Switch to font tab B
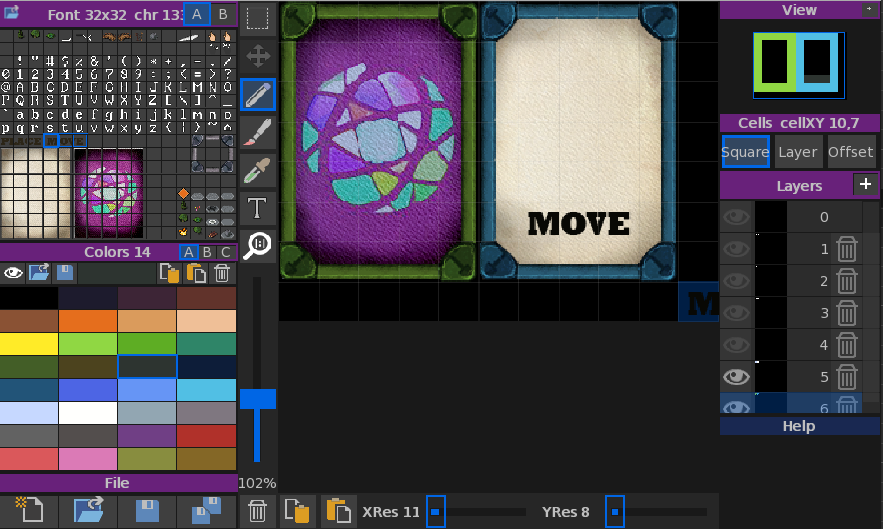 [x=223, y=14]
